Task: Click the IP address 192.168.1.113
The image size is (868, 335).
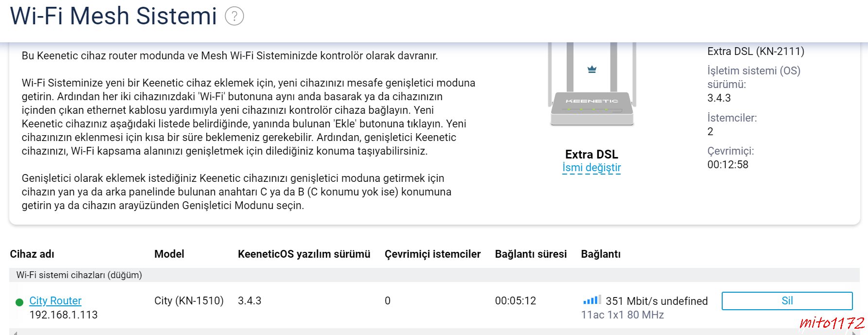Action: 64,315
